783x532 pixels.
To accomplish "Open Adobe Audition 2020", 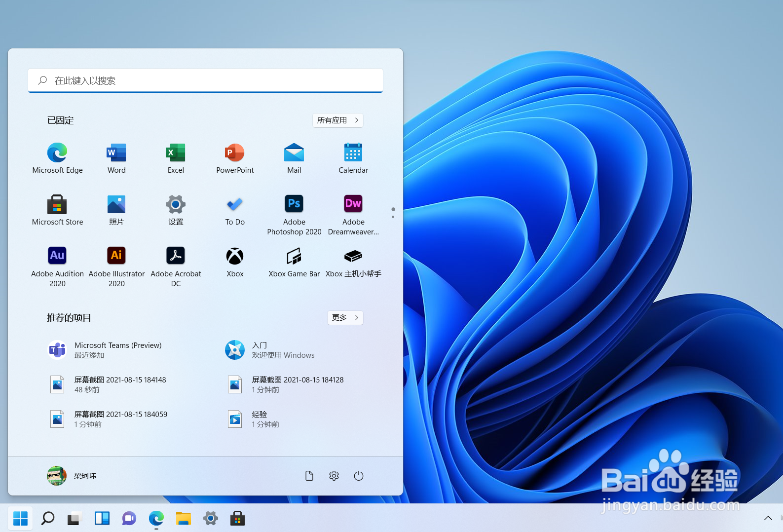I will point(57,267).
